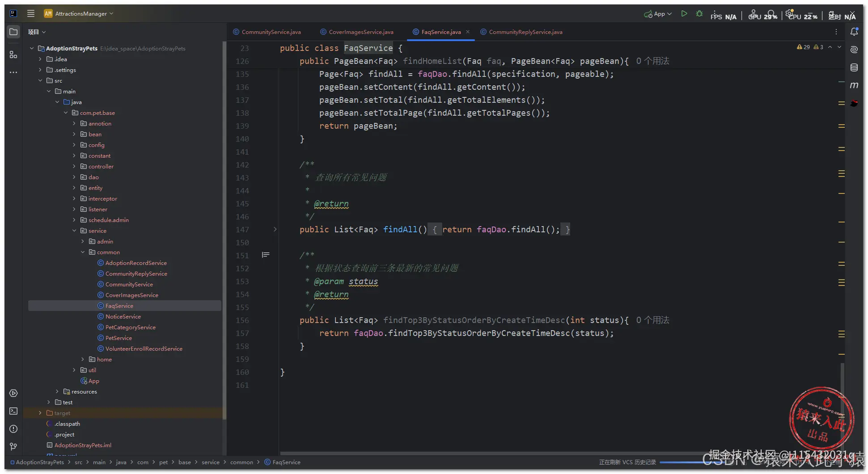
Task: Open the Problems tool window
Action: point(13,429)
